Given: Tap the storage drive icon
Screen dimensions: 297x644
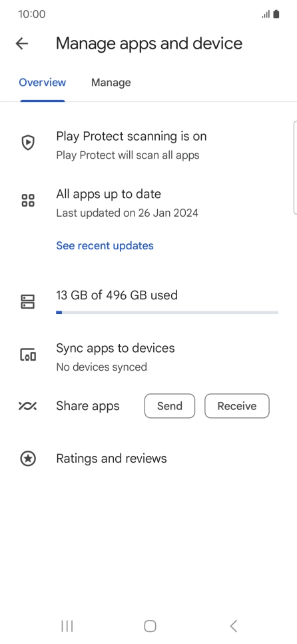Looking at the screenshot, I should pos(28,301).
